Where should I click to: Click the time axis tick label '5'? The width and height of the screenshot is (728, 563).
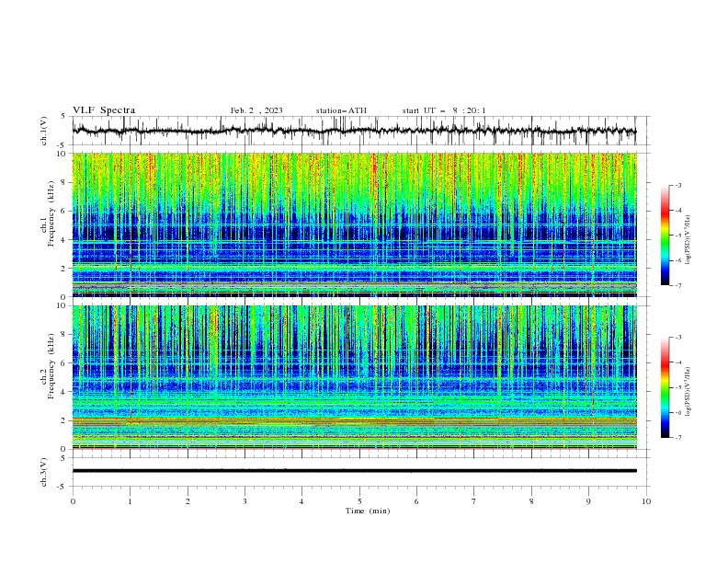(x=359, y=501)
